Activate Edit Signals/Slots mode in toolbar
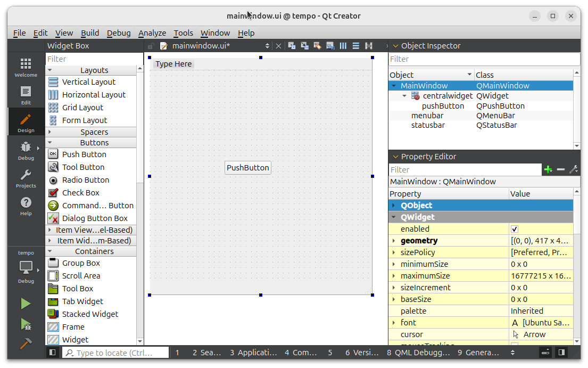588x368 pixels. click(304, 46)
